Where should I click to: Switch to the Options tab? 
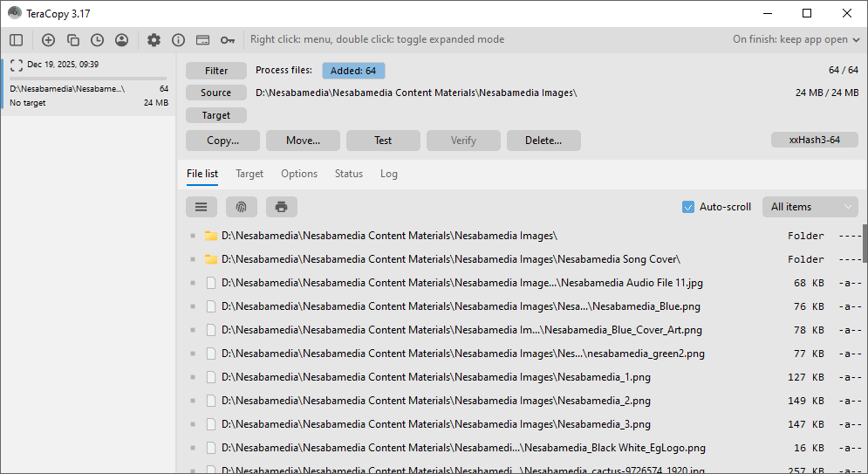coord(299,174)
